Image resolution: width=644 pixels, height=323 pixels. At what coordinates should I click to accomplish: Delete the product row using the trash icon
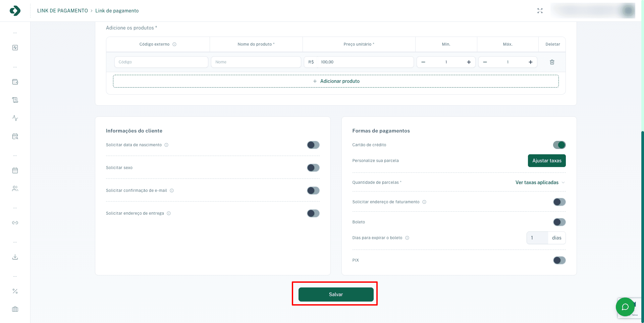[x=552, y=62]
